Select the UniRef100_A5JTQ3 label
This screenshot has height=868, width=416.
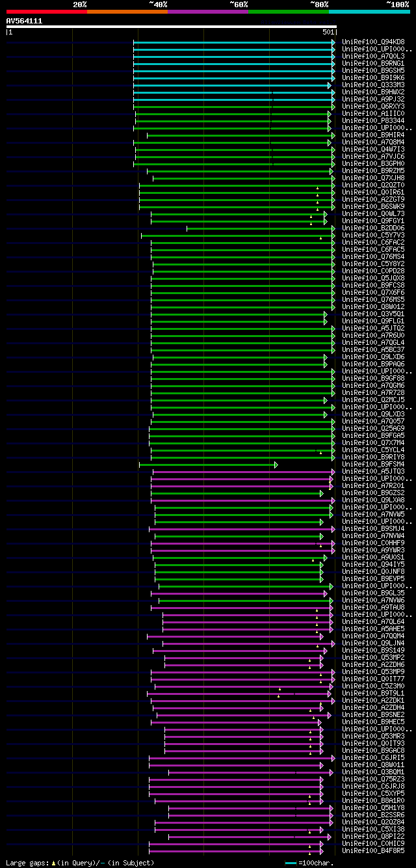click(373, 471)
